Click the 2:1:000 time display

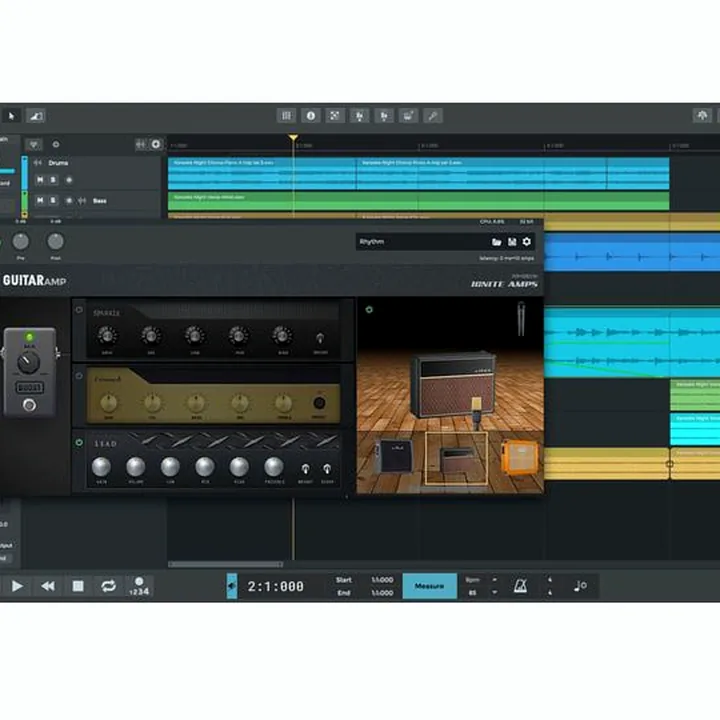pyautogui.click(x=276, y=586)
